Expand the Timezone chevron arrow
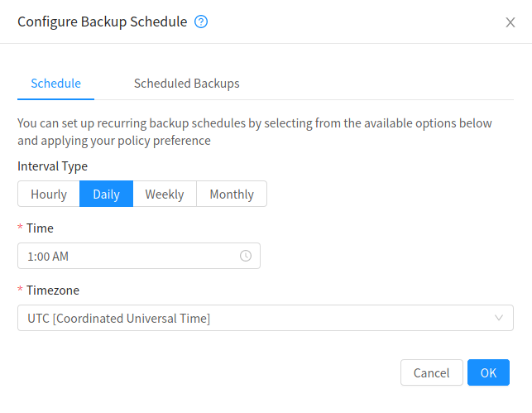 (499, 318)
